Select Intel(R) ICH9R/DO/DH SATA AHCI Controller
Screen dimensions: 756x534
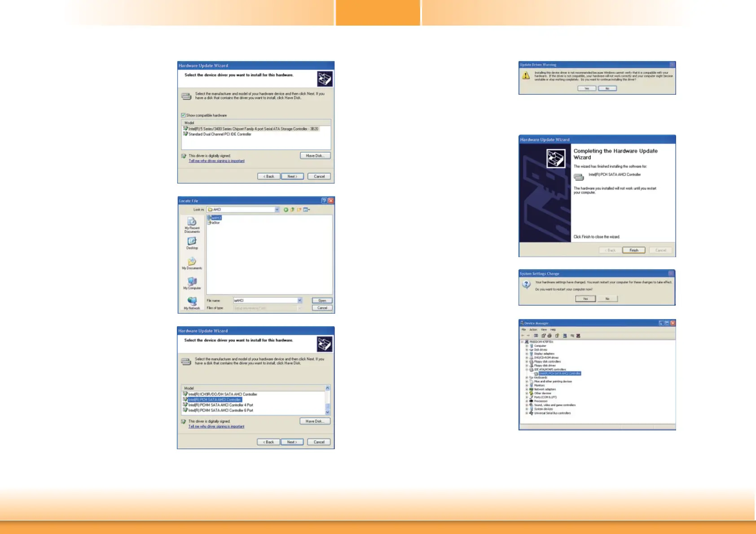pyautogui.click(x=220, y=394)
